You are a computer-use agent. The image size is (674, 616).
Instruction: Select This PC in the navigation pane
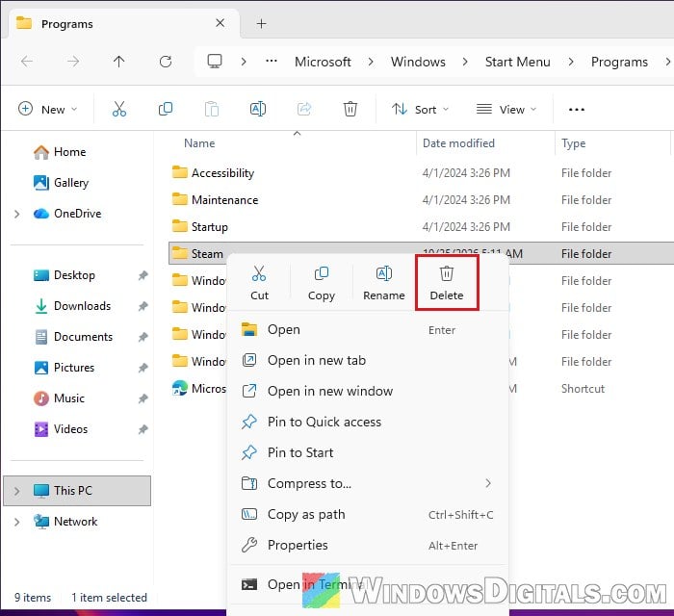pos(77,491)
